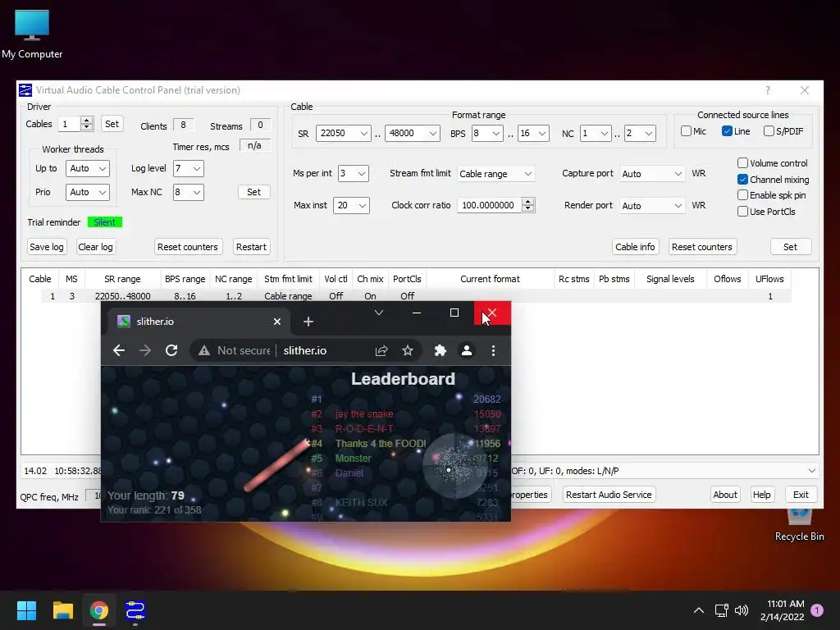Adjust the Cables count spinner
This screenshot has height=630, width=840.
coord(87,124)
